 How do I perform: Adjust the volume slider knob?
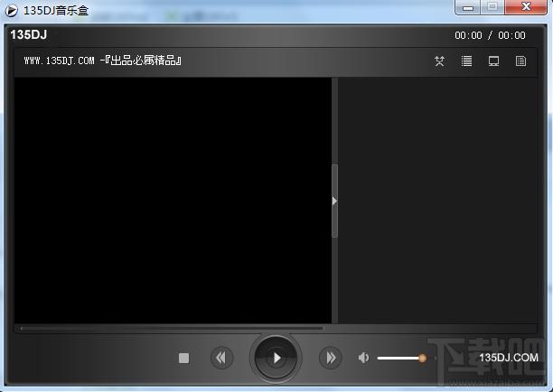pyautogui.click(x=422, y=359)
